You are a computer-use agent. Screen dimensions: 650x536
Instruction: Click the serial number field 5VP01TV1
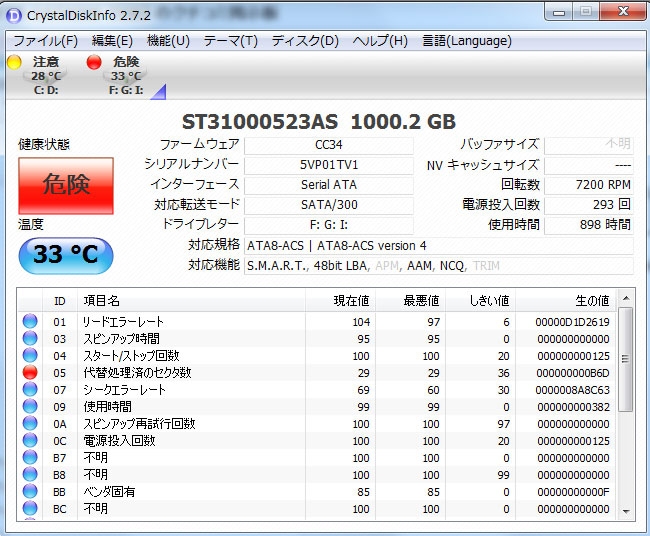pyautogui.click(x=329, y=165)
